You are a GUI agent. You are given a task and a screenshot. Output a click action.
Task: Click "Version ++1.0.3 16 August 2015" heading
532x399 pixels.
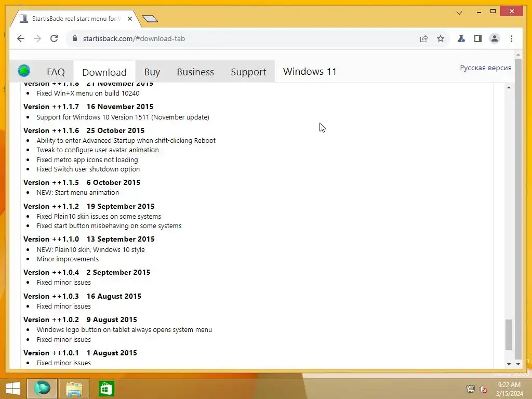coord(82,296)
